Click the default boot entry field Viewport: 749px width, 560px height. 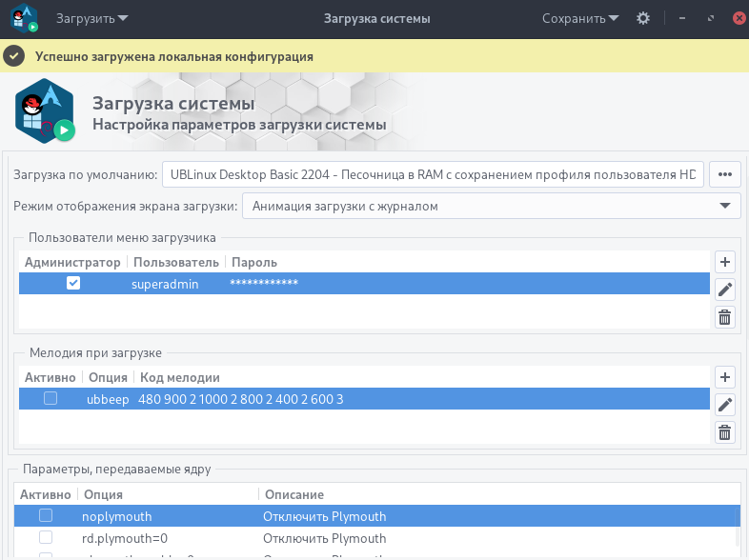coord(433,174)
